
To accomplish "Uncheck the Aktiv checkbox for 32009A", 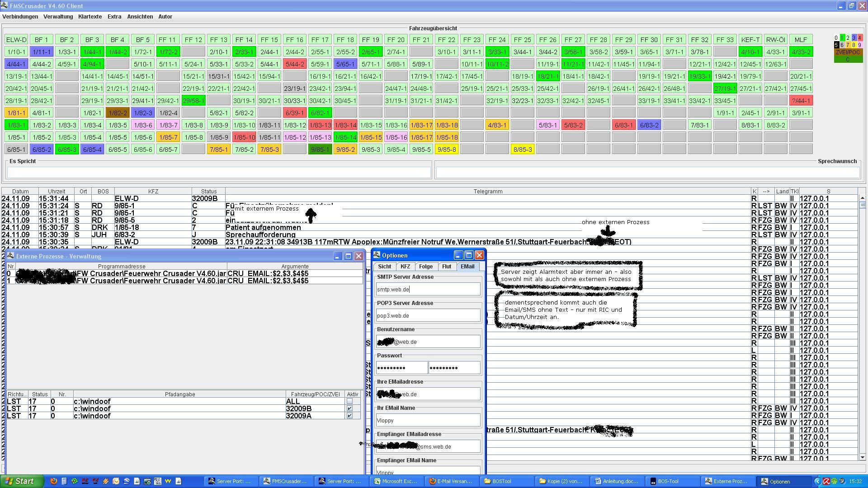I will pyautogui.click(x=349, y=416).
